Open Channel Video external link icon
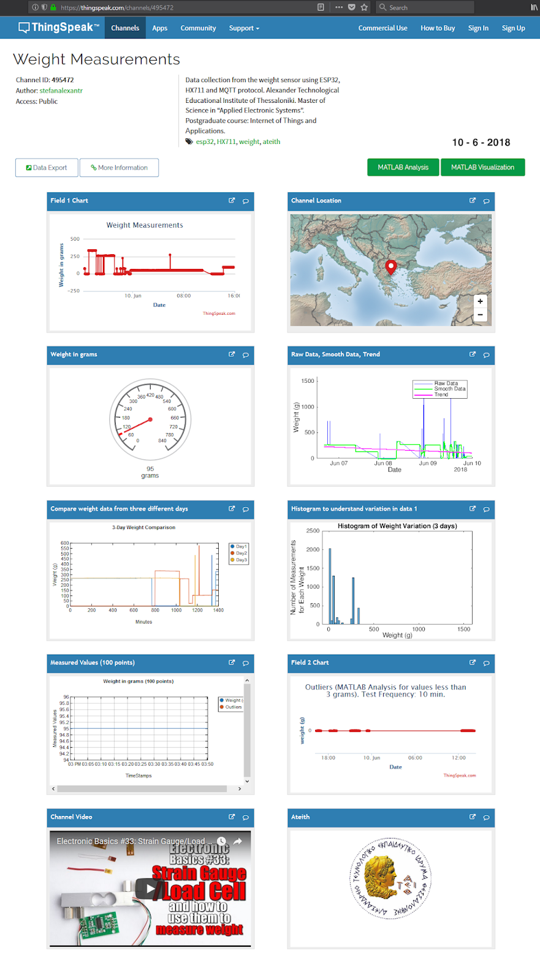The width and height of the screenshot is (540, 980). (x=232, y=816)
